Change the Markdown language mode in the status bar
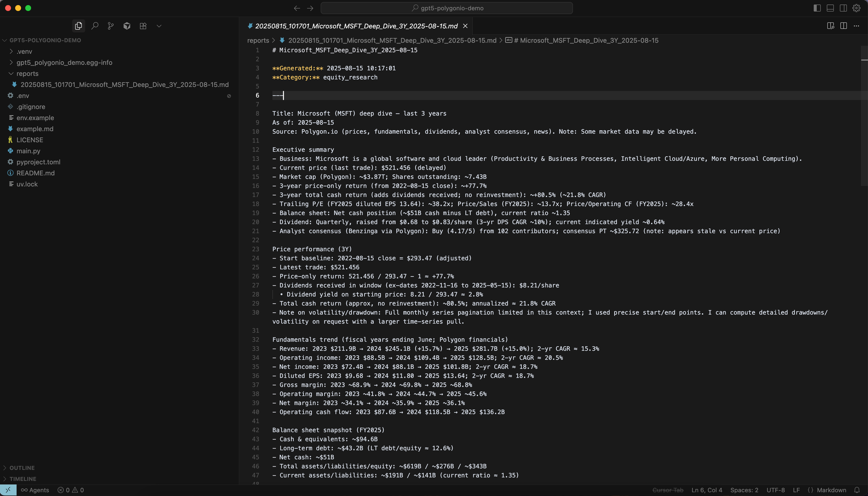868x496 pixels. click(x=831, y=490)
